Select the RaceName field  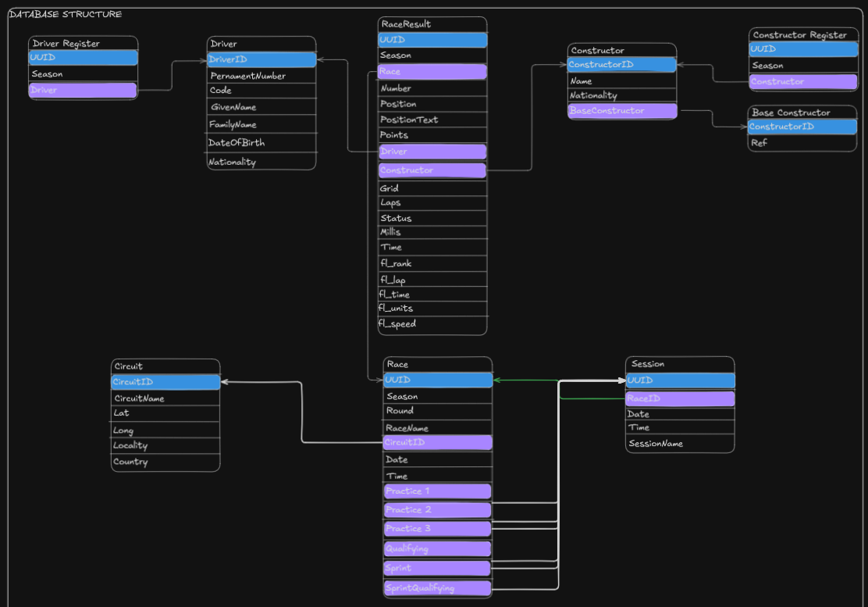(438, 427)
